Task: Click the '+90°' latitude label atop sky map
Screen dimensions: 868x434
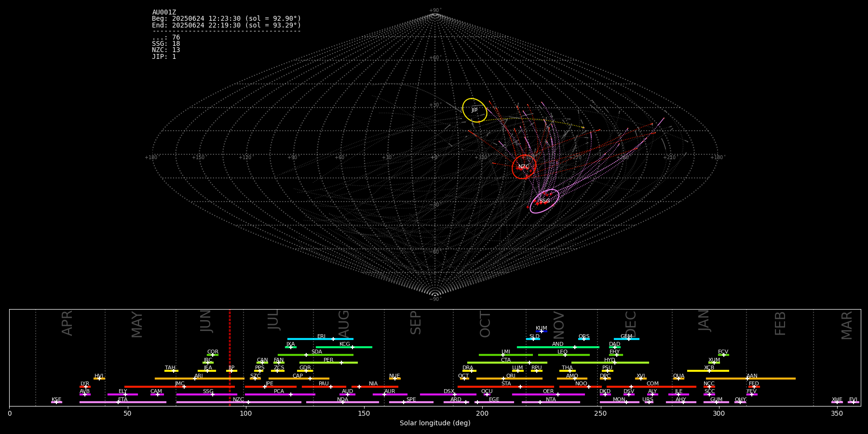Action: coord(435,11)
